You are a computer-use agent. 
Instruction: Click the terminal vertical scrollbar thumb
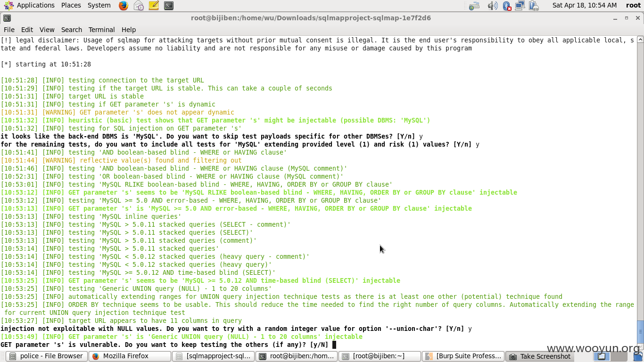point(640,331)
